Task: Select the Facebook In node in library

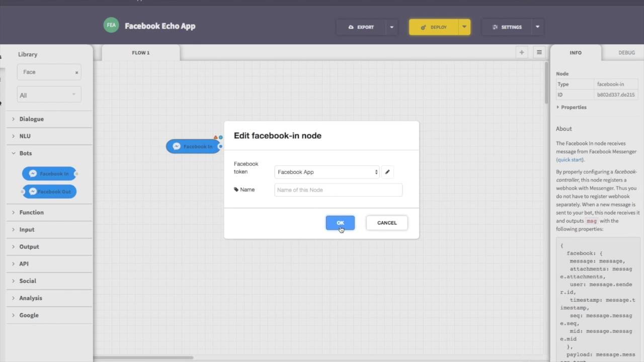Action: click(49, 173)
